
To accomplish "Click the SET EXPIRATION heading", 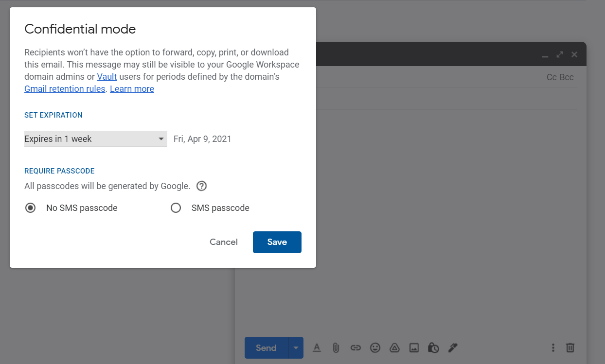I will (53, 115).
